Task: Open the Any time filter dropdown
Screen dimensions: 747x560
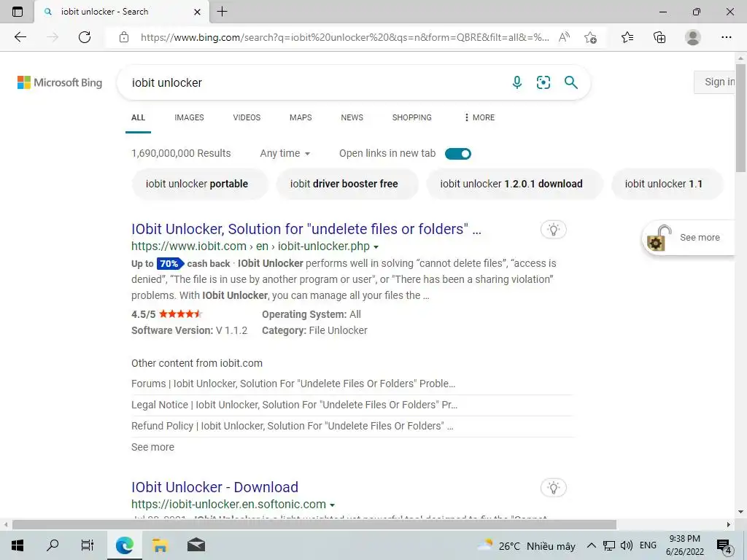Action: [285, 153]
